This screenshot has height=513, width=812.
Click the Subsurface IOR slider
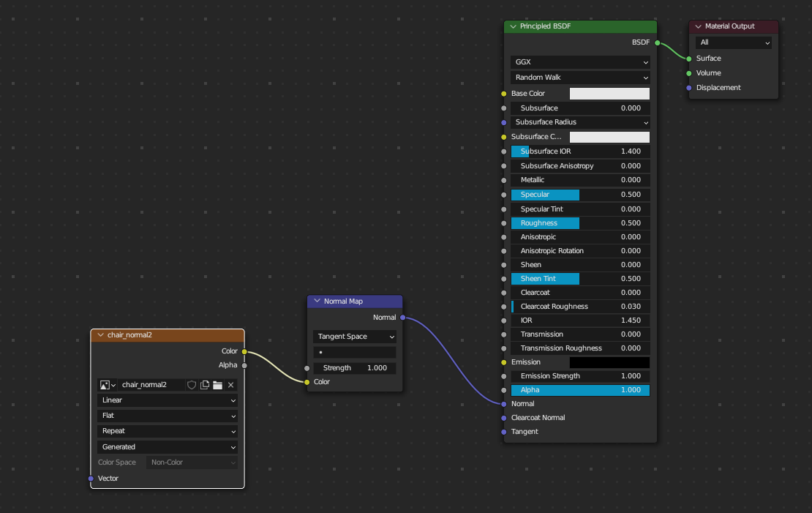(x=580, y=151)
